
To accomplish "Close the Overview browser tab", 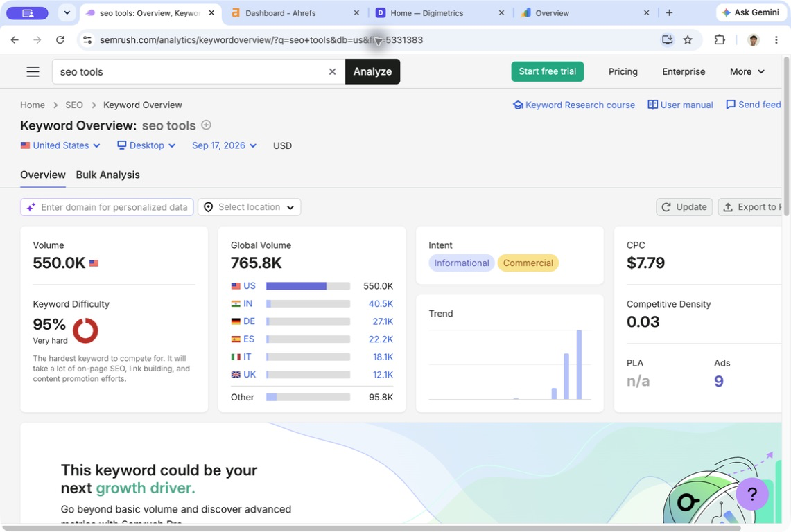I will [646, 13].
